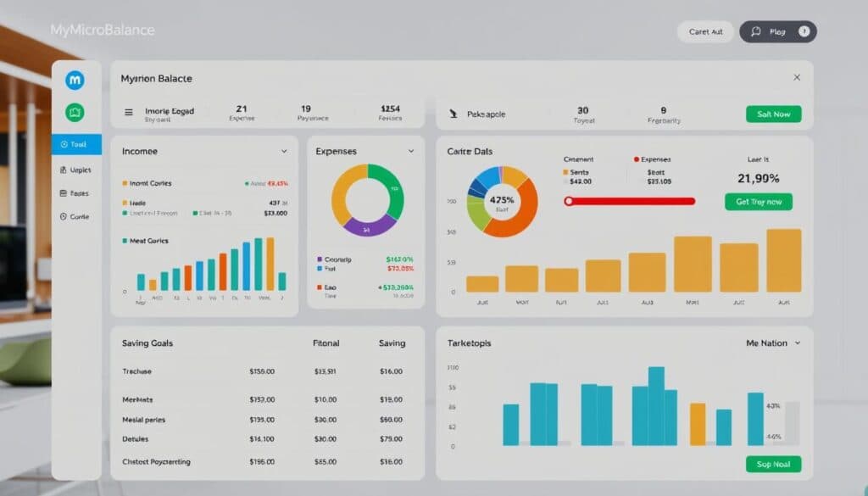Click the blue M logo icon in sidebar
The width and height of the screenshot is (868, 496).
point(75,81)
